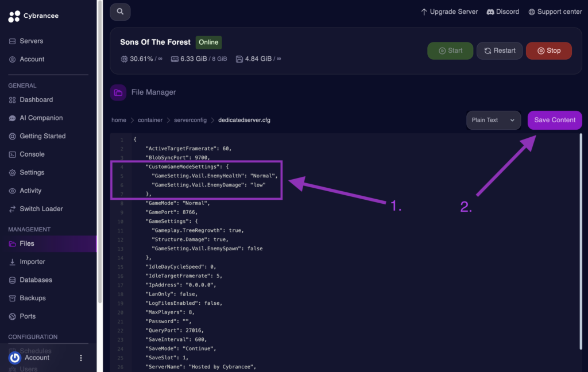Click the sidebar vertical scrollbar

coord(100,152)
